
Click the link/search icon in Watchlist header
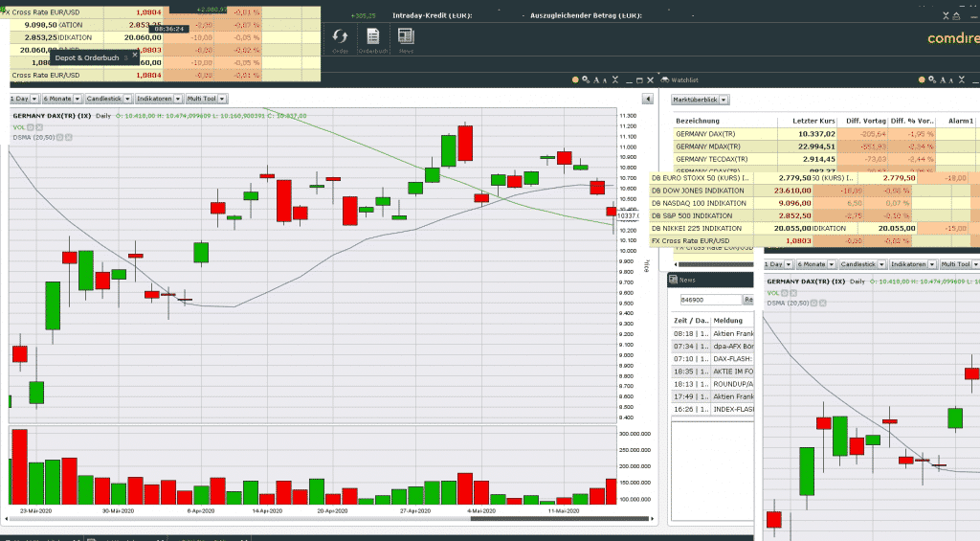pyautogui.click(x=932, y=80)
